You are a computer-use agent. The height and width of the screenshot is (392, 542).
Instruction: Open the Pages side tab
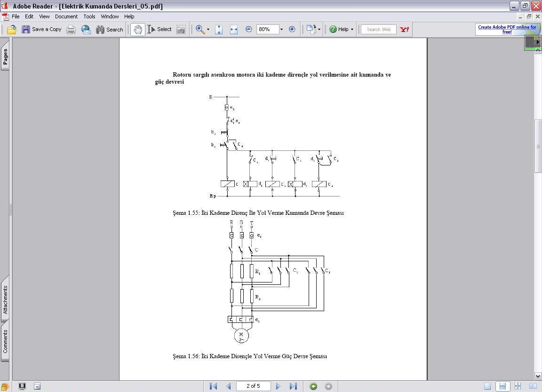[5, 56]
